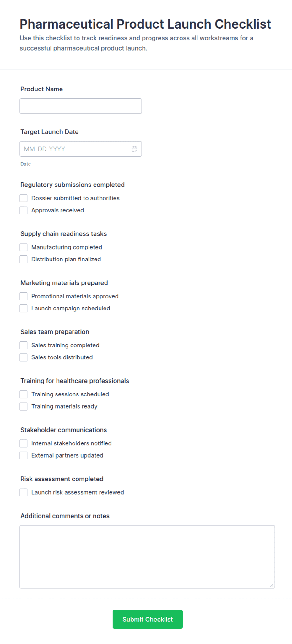Check Sales tools distributed box
The height and width of the screenshot is (644, 292).
point(24,357)
